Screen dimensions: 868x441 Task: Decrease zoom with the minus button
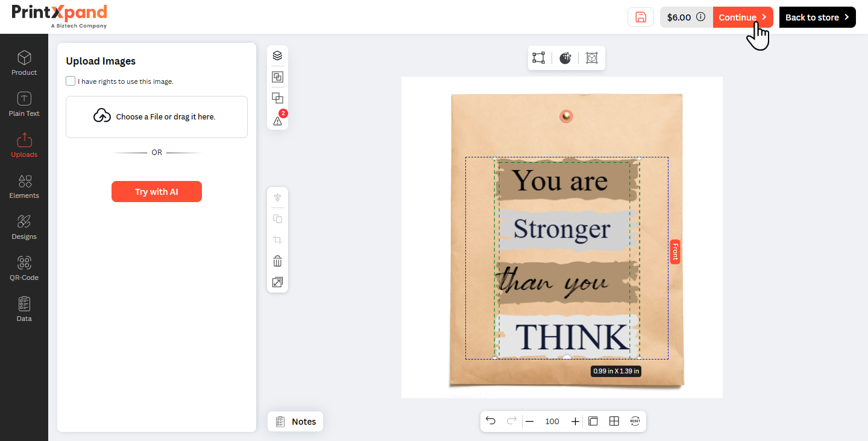(529, 421)
